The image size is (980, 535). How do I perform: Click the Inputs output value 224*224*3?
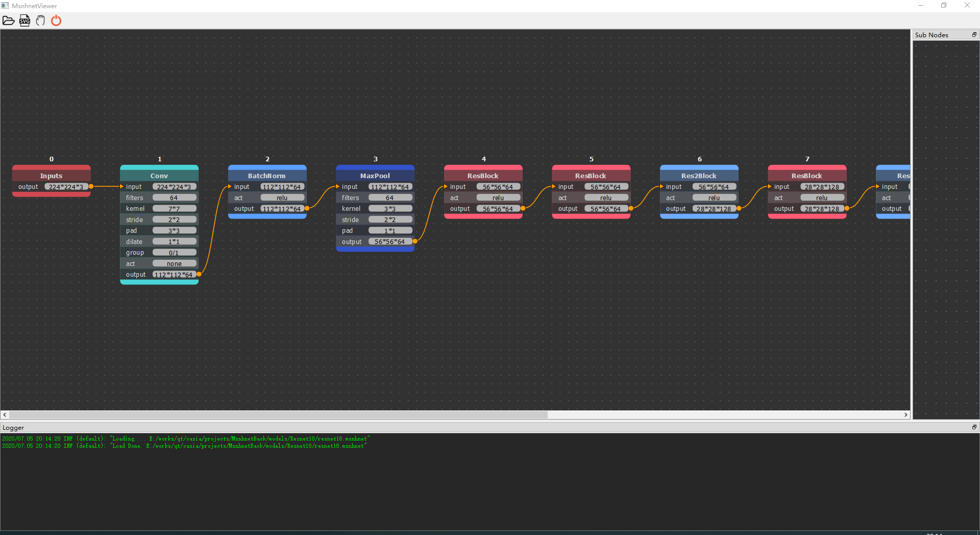click(x=66, y=187)
